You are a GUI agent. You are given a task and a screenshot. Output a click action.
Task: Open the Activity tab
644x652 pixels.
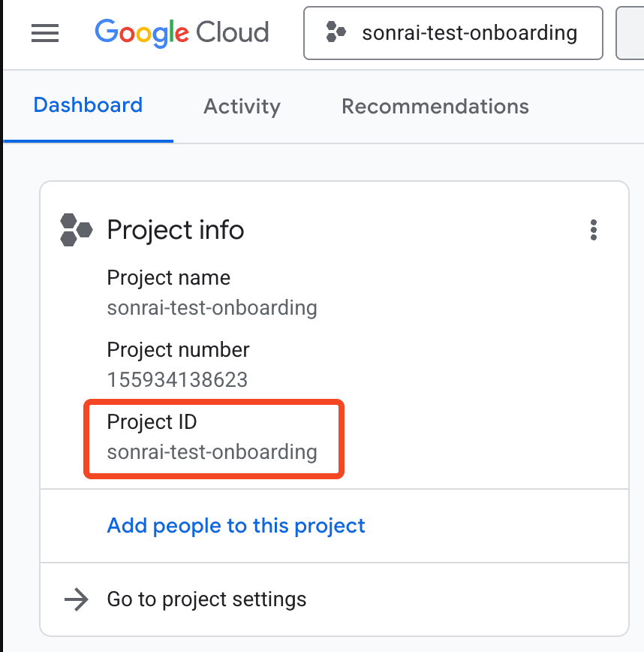[242, 107]
